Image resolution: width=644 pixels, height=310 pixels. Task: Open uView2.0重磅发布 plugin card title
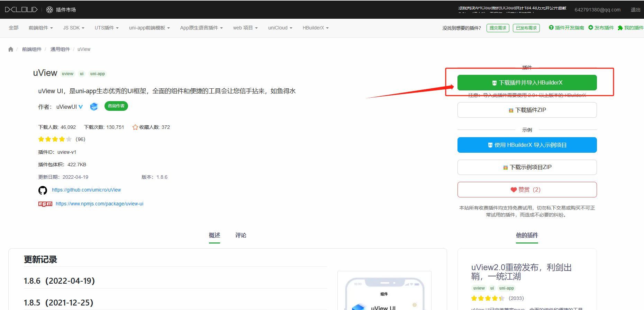click(x=521, y=272)
